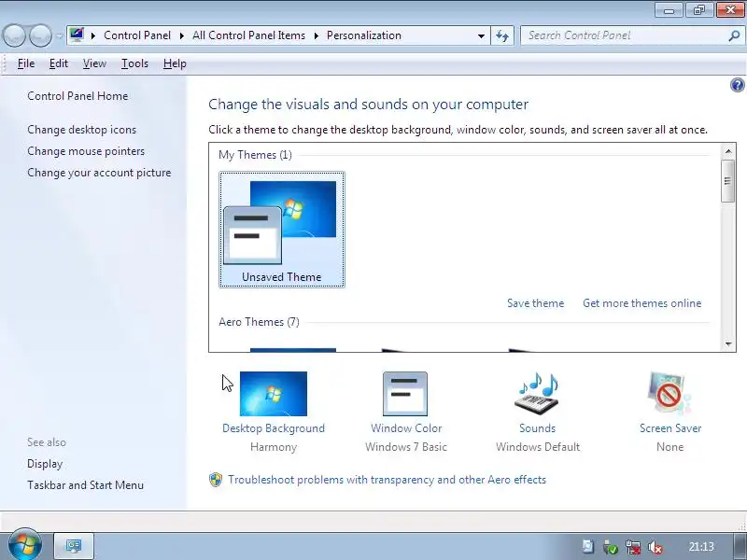Open the Display link under See also
Screen dimensions: 747x560
(x=45, y=464)
